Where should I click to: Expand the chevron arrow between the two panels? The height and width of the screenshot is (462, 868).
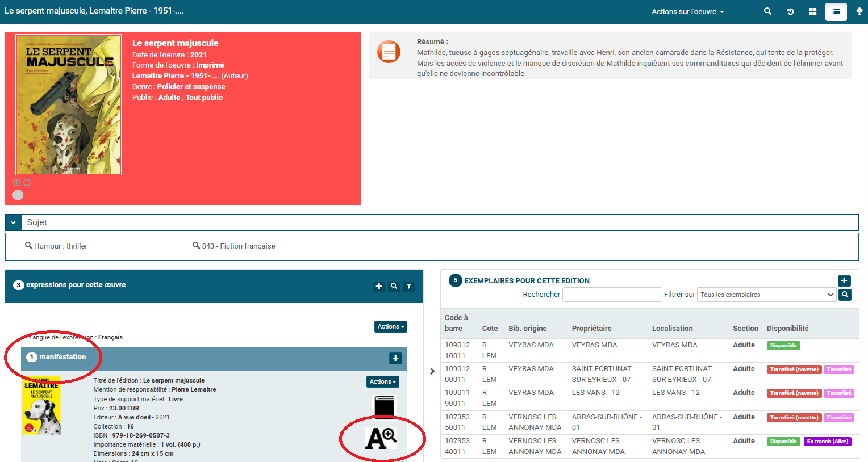click(432, 371)
